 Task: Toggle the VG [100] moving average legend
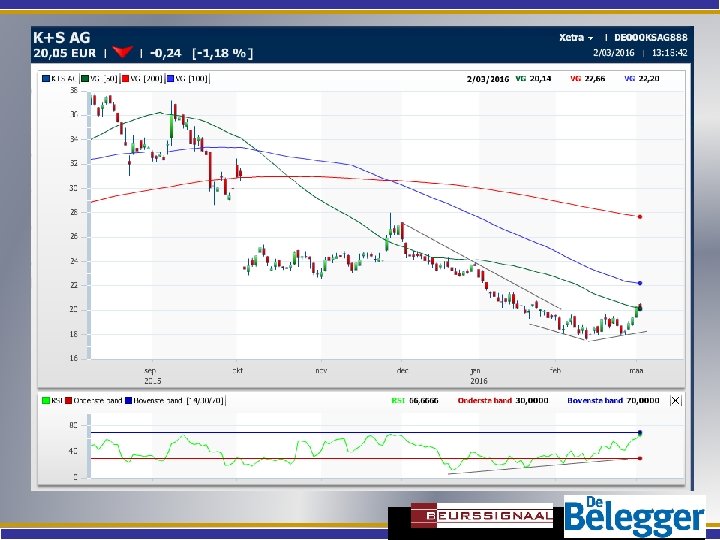188,79
